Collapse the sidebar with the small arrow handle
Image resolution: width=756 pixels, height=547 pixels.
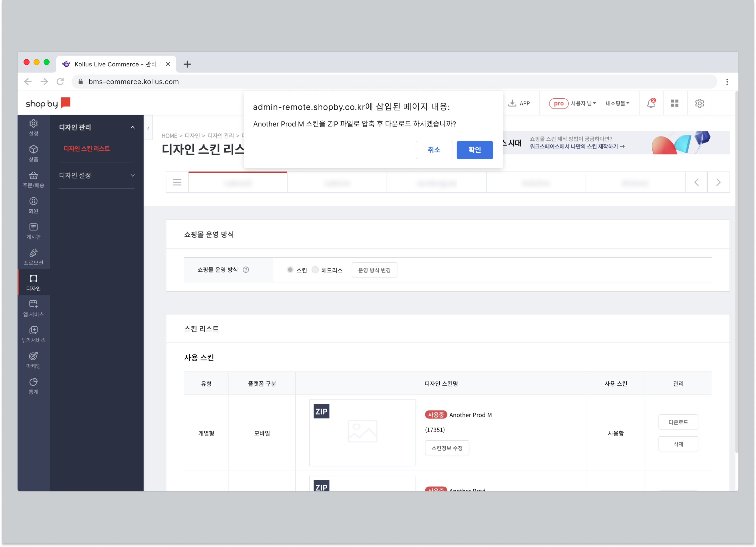click(x=148, y=128)
